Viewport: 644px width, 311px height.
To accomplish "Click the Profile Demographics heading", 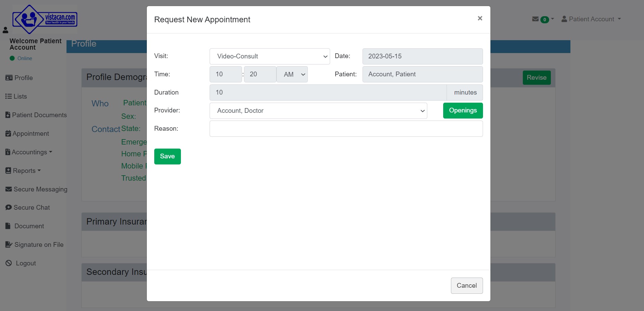I will click(116, 77).
